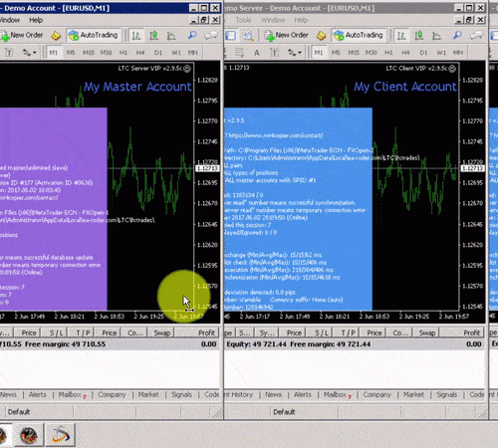Select M1 timeframe in Master window

click(54, 53)
